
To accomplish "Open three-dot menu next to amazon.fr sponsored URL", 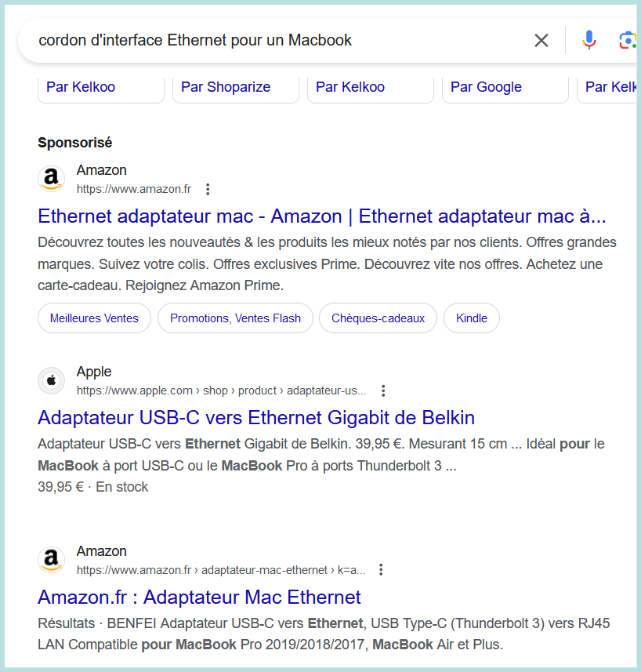I will click(208, 189).
